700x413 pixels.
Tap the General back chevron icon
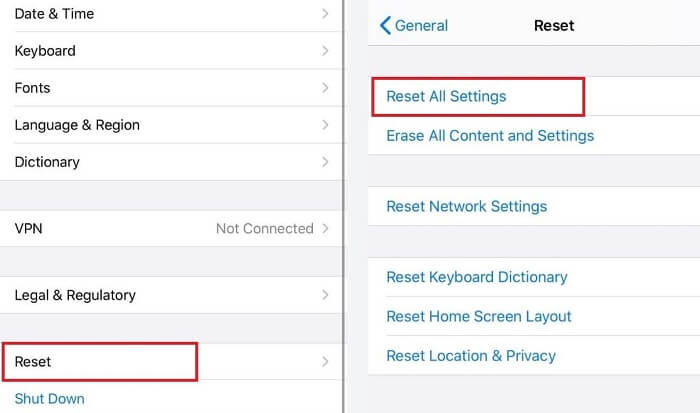[385, 26]
